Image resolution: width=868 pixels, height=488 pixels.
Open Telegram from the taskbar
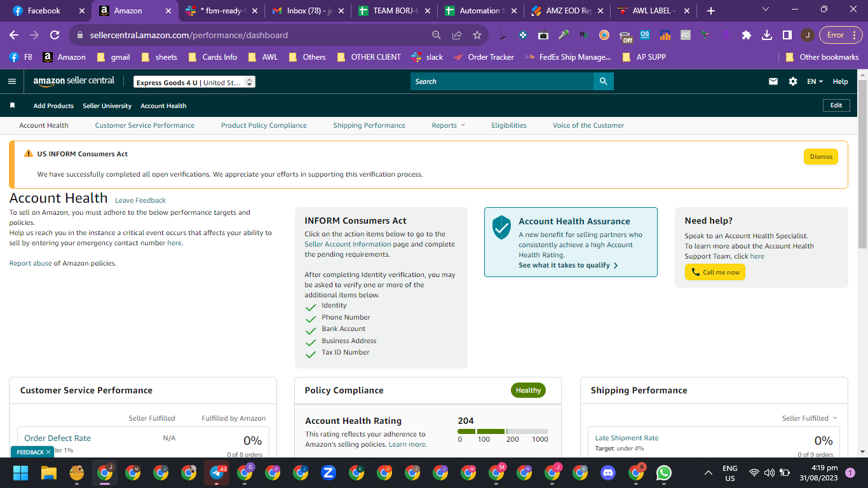(x=217, y=473)
